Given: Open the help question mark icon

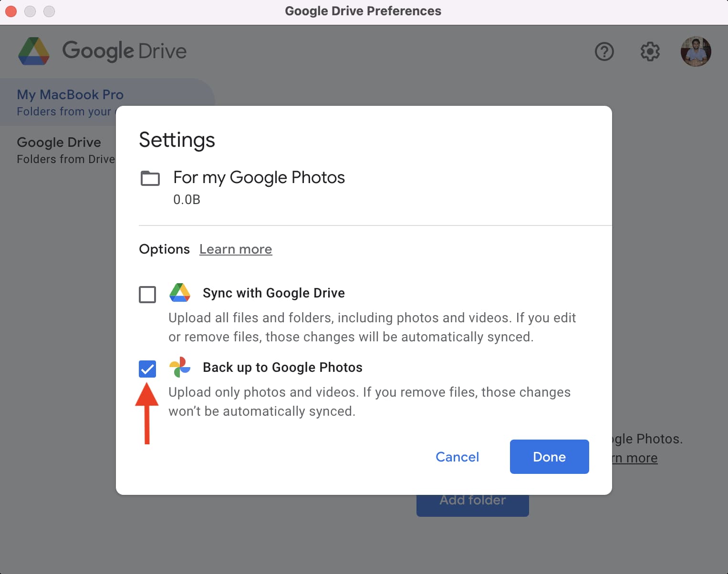Looking at the screenshot, I should click(x=604, y=51).
